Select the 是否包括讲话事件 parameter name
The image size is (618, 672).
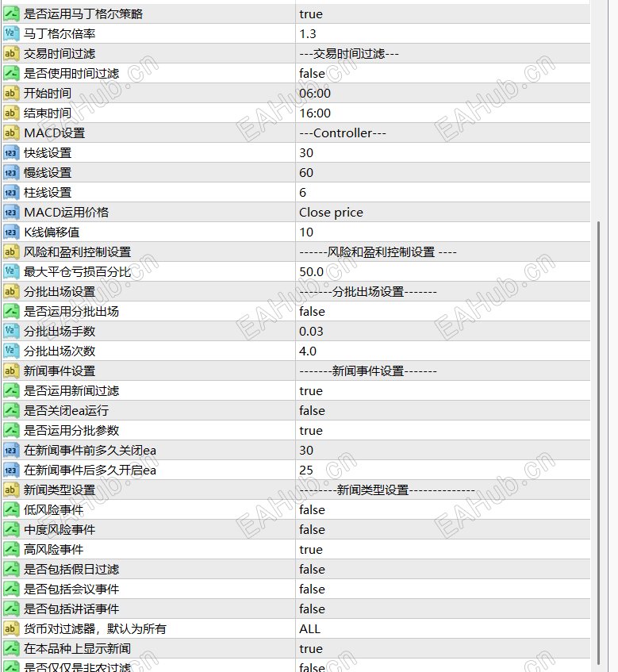(x=71, y=609)
